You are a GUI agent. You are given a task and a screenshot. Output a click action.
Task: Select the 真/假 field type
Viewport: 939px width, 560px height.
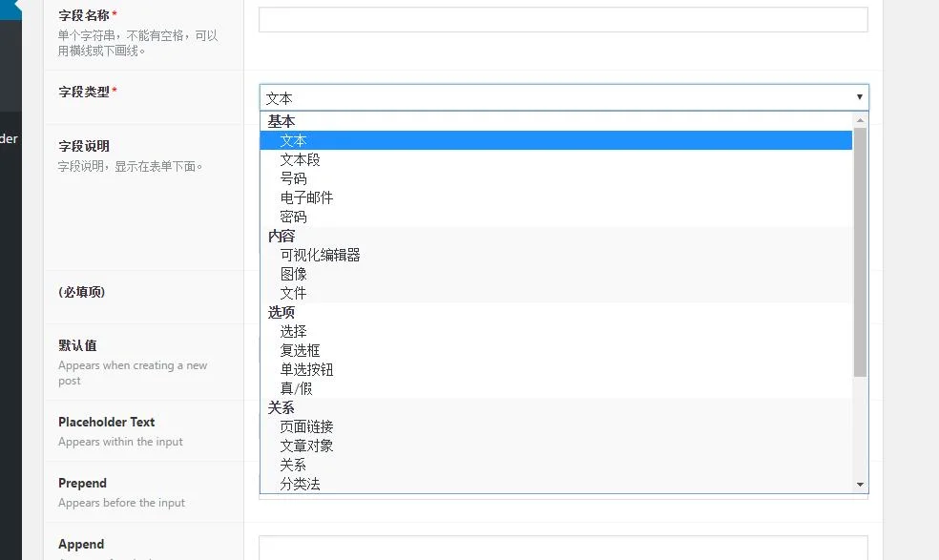click(298, 388)
